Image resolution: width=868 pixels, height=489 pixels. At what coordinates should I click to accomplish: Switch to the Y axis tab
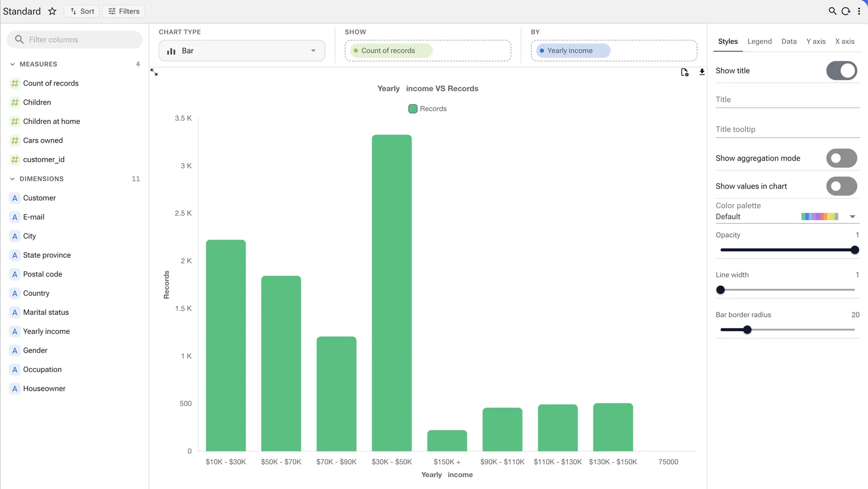(816, 41)
